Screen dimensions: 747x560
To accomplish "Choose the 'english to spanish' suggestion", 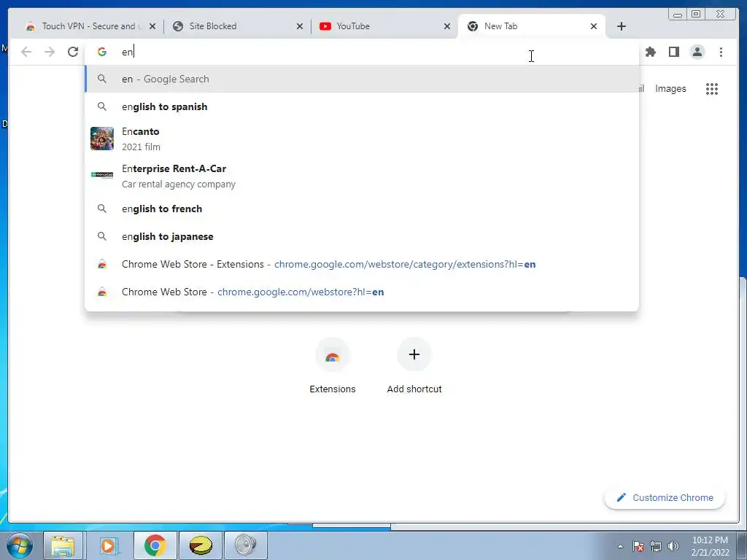I will pyautogui.click(x=362, y=106).
